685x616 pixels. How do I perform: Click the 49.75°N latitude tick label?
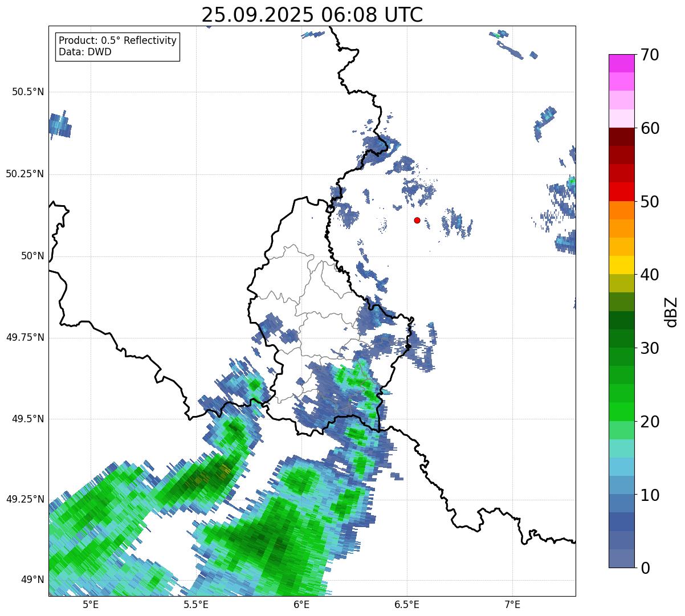point(25,337)
